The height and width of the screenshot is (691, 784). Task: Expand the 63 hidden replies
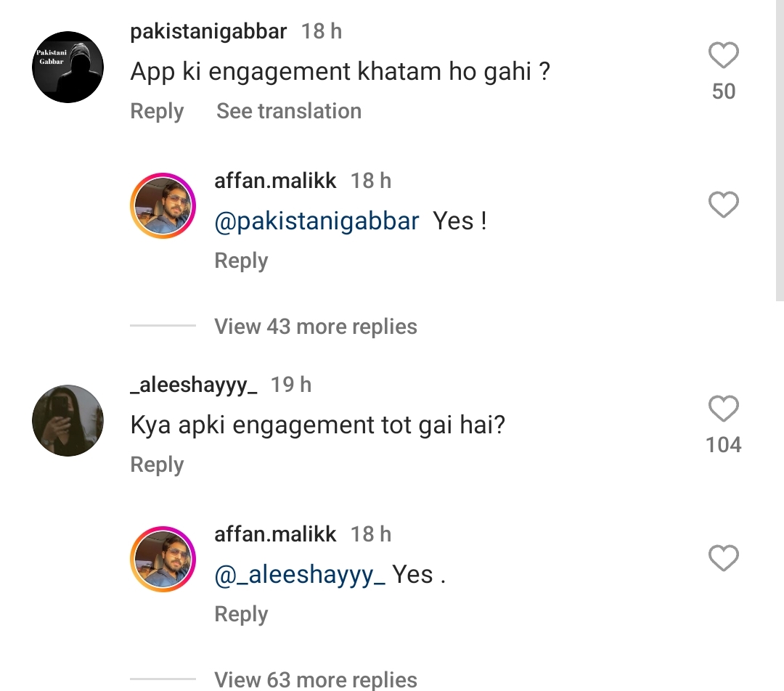point(315,679)
